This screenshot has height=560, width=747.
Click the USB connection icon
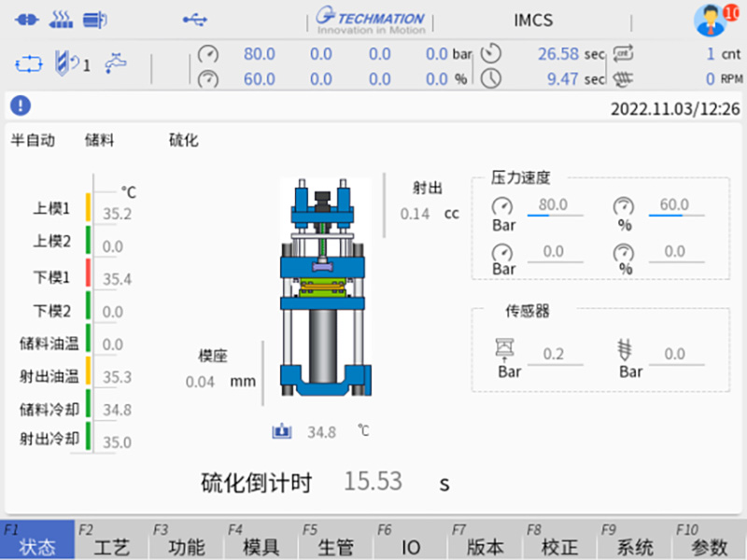(x=195, y=19)
